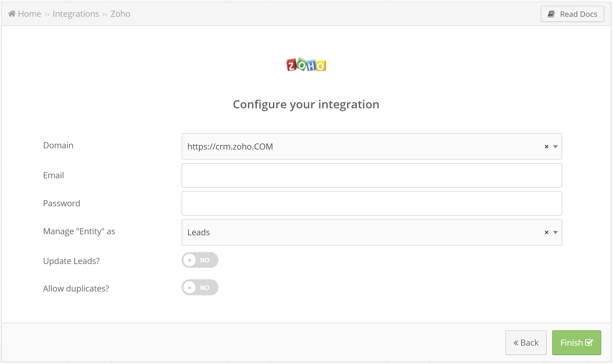Focus the Email input field
The width and height of the screenshot is (613, 364).
pos(372,176)
